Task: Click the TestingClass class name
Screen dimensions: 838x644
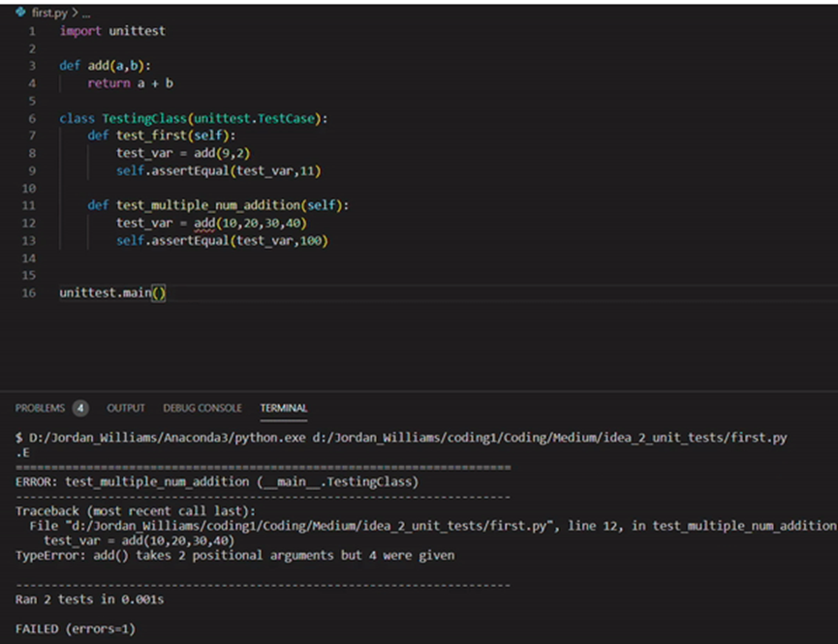Action: [x=144, y=119]
